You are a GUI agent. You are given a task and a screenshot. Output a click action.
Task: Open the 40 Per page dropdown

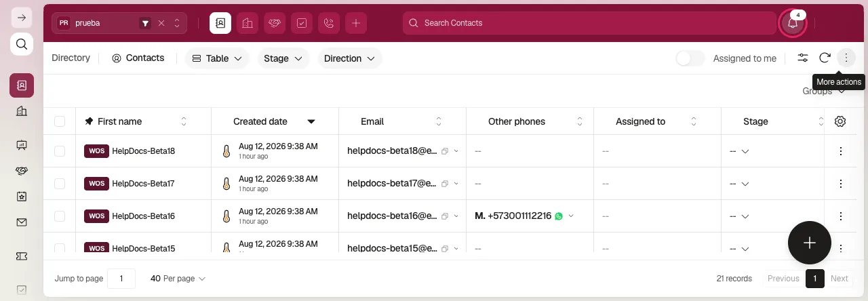coord(178,279)
